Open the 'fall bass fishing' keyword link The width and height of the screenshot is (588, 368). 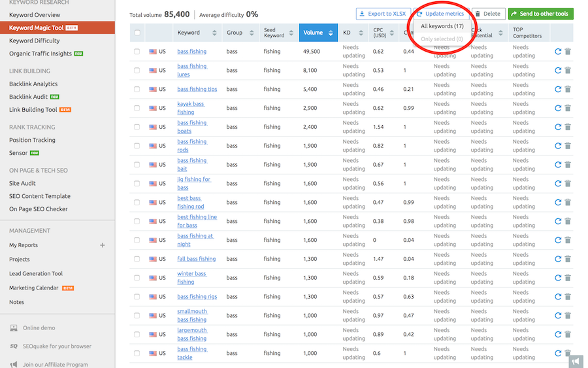pos(196,259)
